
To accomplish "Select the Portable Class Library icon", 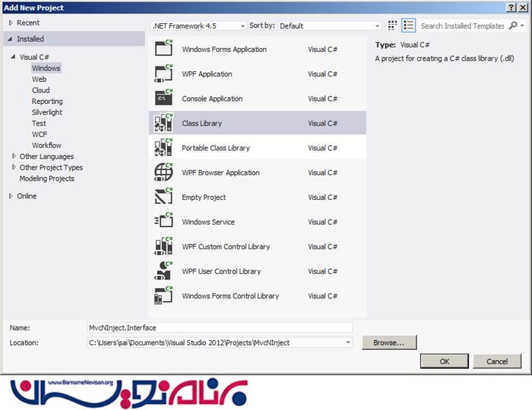I will [164, 148].
